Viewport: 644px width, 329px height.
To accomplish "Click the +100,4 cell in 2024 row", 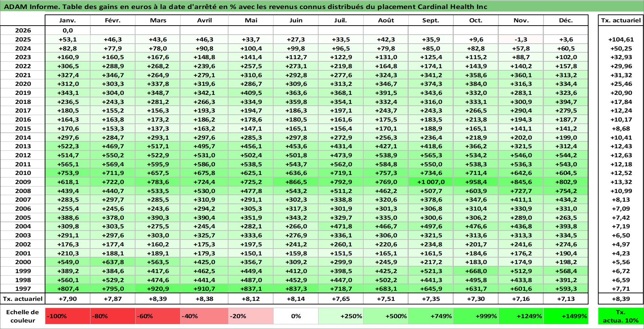I will pos(251,48).
